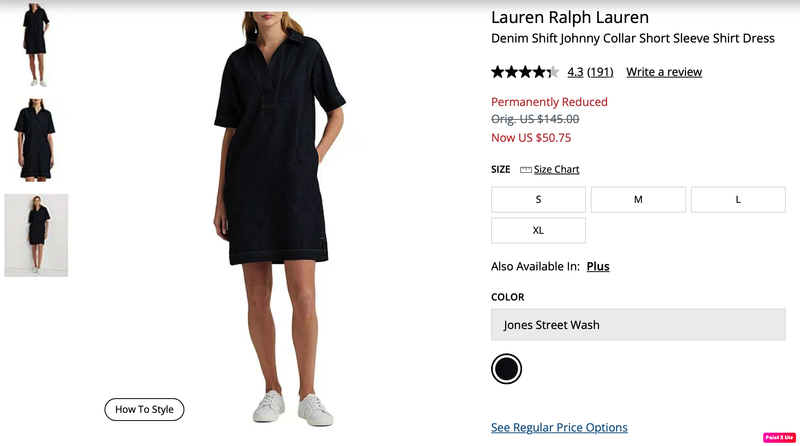Show the first front-view dress thumbnail
This screenshot has height=446, width=800.
pos(36,45)
